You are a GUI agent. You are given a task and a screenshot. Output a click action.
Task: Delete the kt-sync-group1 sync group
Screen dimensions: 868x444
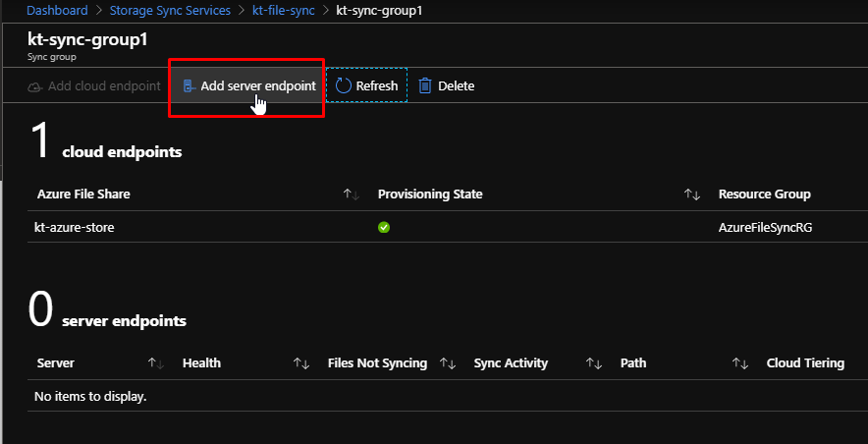[446, 85]
